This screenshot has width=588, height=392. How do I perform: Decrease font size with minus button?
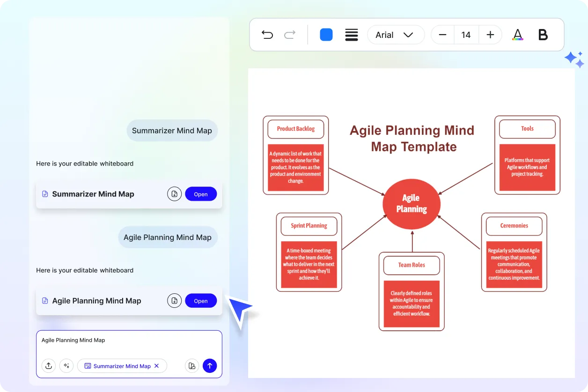coord(442,35)
